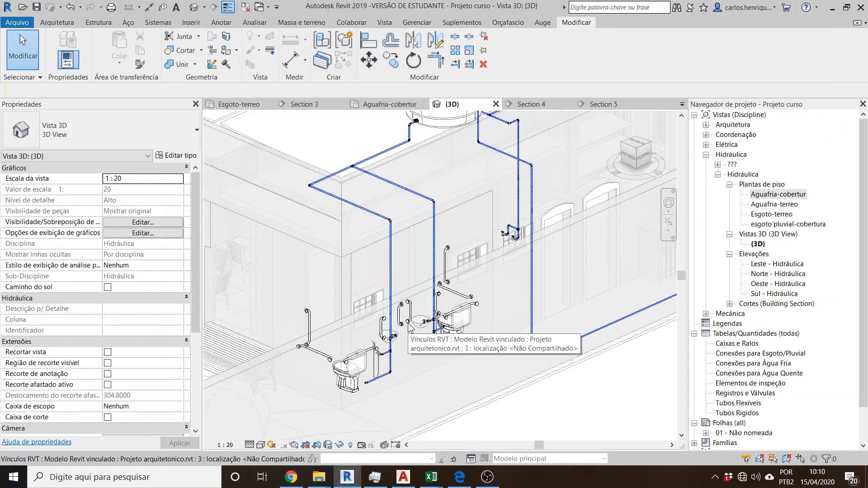
Task: Switch to the Modificar ribbon tab
Action: click(x=576, y=22)
